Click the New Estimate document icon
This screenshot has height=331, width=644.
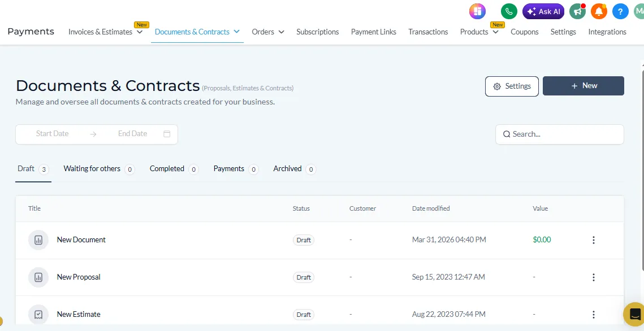point(38,315)
